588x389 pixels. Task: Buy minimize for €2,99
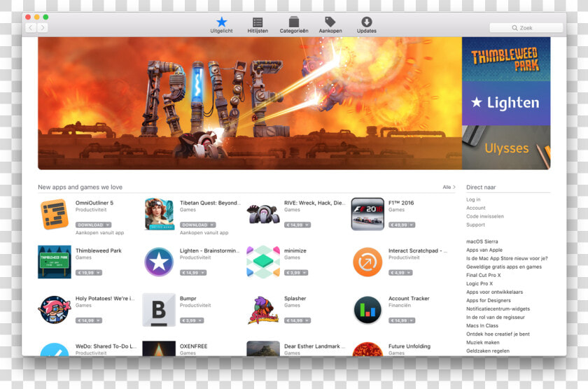tap(293, 273)
